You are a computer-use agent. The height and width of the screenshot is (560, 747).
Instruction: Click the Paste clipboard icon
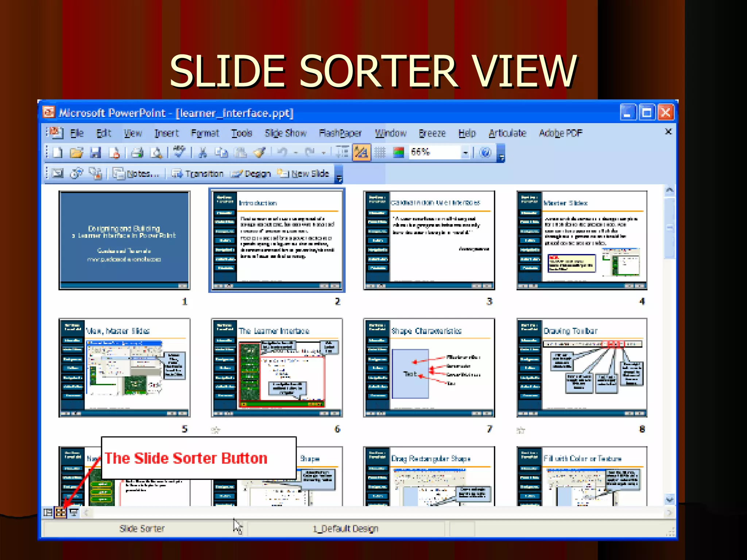pos(240,152)
